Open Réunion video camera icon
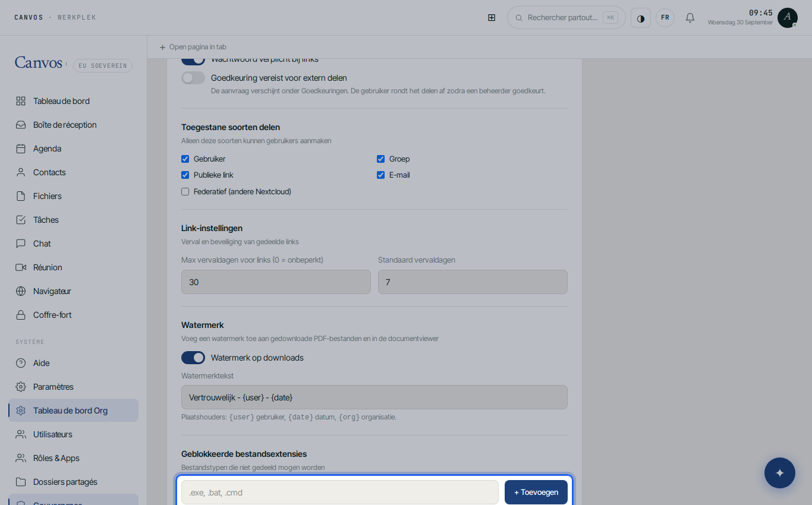 (x=21, y=267)
